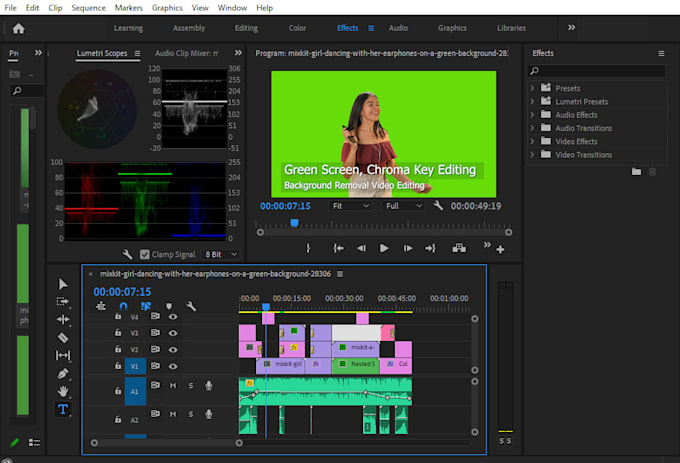Select the Hand tool
Screen dimensions: 680x463
[x=63, y=391]
